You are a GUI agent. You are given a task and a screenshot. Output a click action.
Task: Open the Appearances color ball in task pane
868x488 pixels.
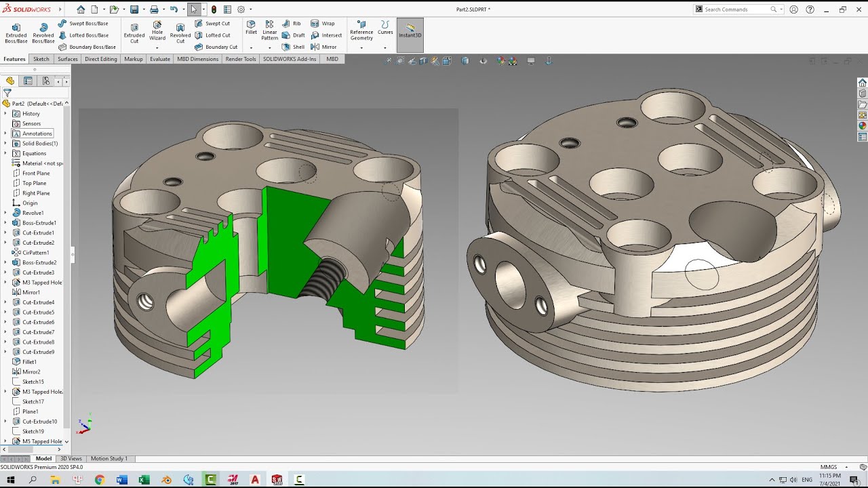coord(863,125)
